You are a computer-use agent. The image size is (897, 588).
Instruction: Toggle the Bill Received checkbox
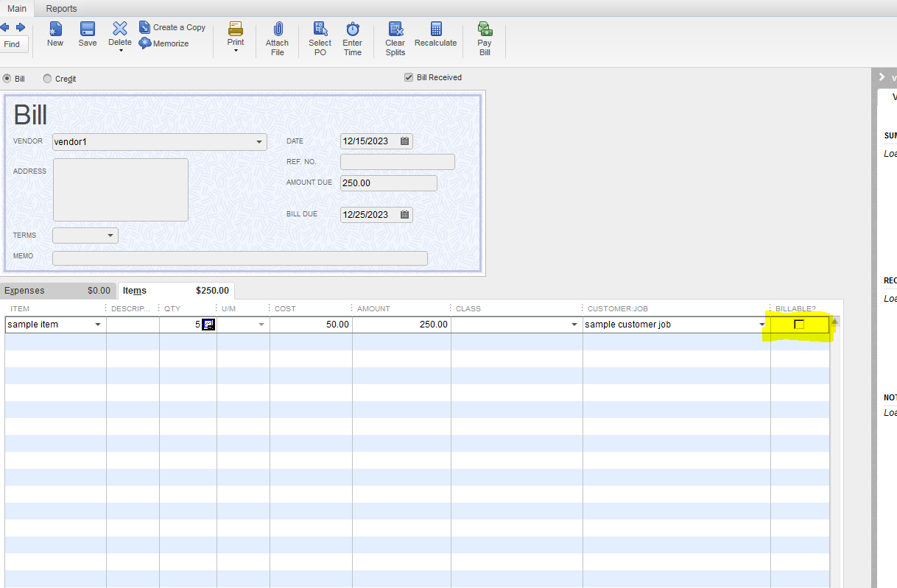tap(408, 77)
